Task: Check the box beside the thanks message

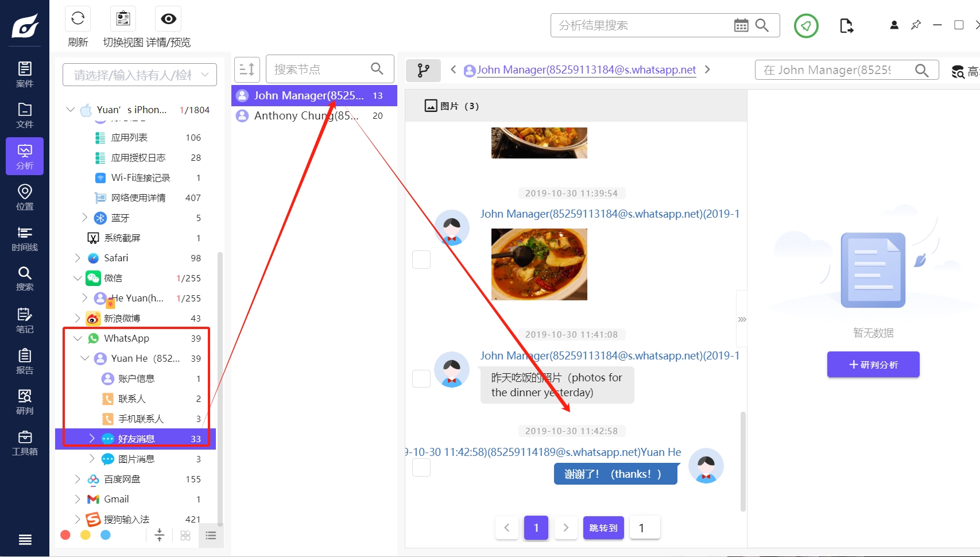Action: point(421,467)
